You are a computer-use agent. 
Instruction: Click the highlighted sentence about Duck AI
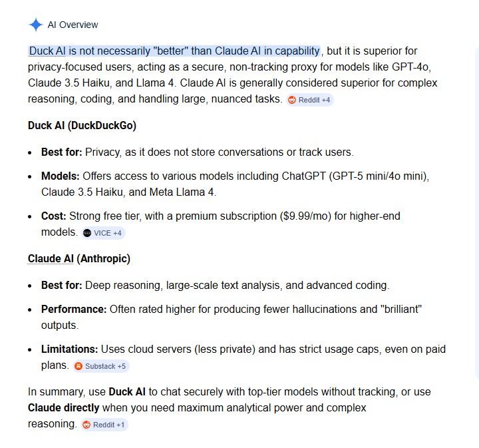click(x=174, y=51)
